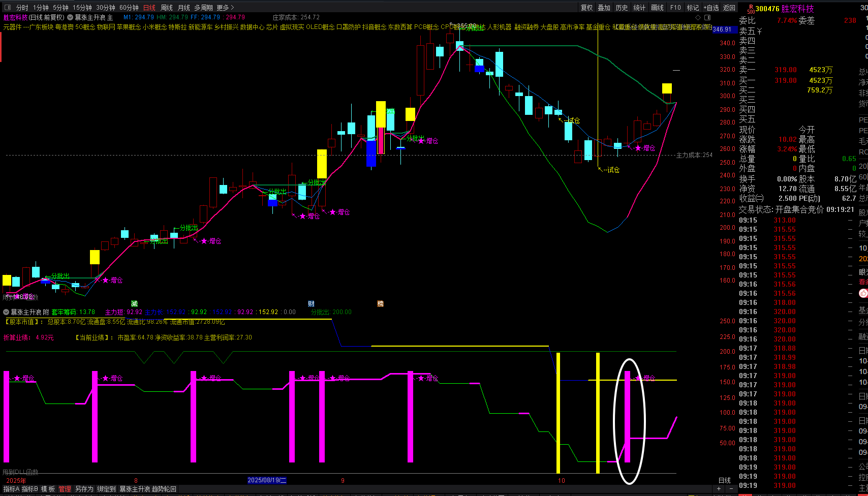
Task: Click the 榜 marker on the chart timeline
Action: coord(380,304)
